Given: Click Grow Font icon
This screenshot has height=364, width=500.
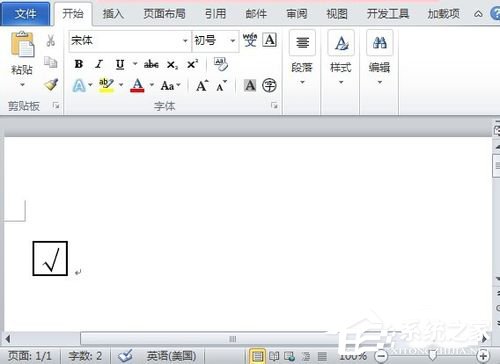Looking at the screenshot, I should [202, 86].
